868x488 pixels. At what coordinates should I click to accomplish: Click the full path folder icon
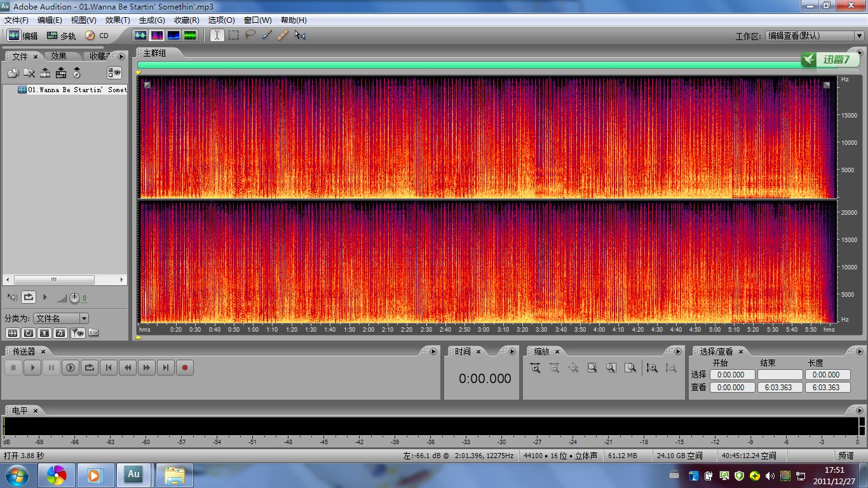(x=93, y=332)
